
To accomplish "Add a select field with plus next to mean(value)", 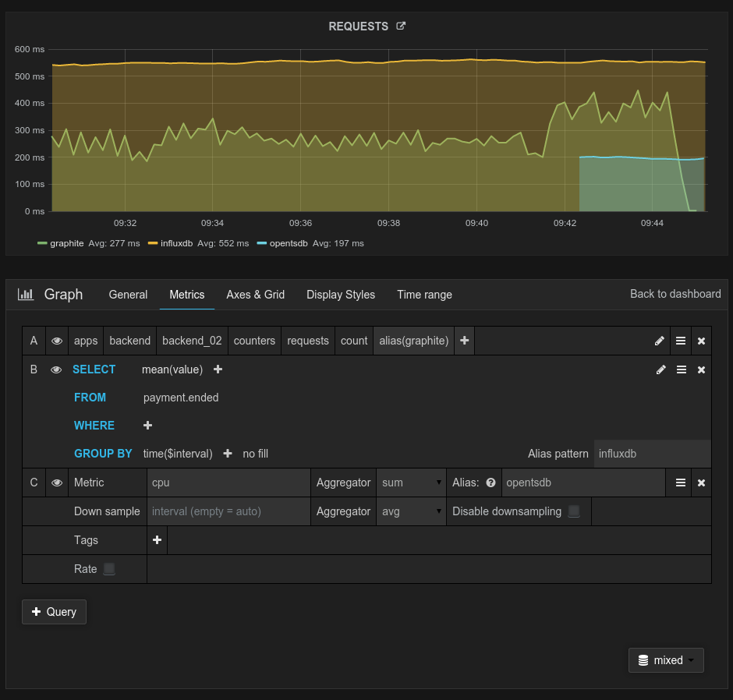I will (218, 369).
